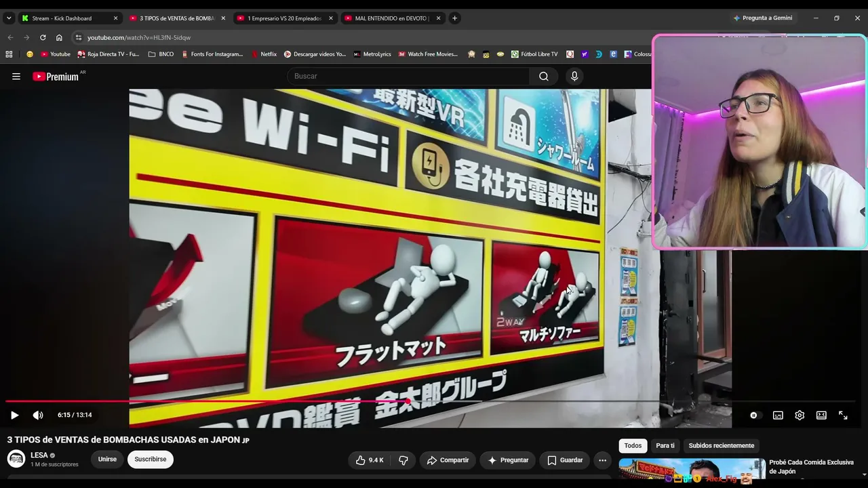Switch to 1 Empresario VS 20 Empleados tab

pyautogui.click(x=284, y=18)
